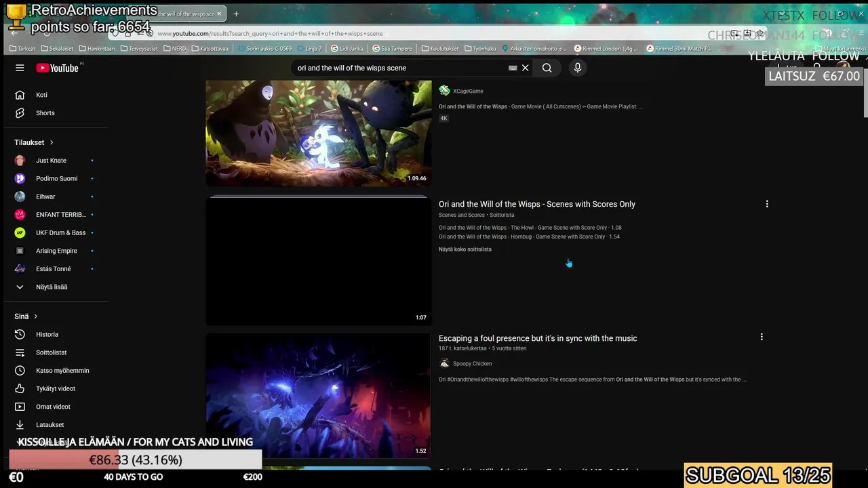Click the search magnifier button
This screenshot has height=488, width=868.
(547, 68)
